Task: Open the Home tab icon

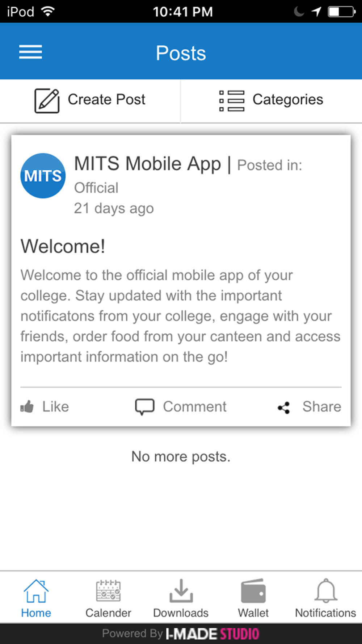Action: [x=36, y=591]
